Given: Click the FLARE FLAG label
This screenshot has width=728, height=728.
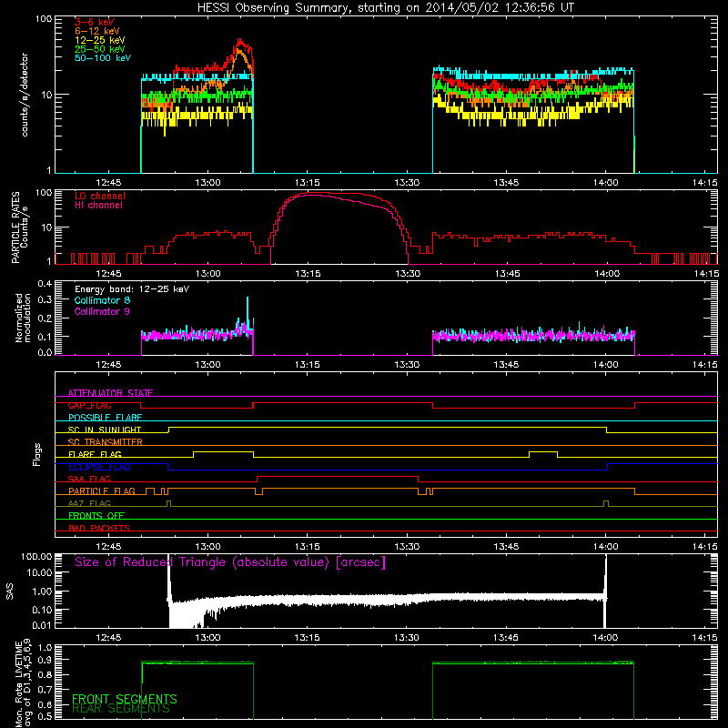Looking at the screenshot, I should 95,454.
